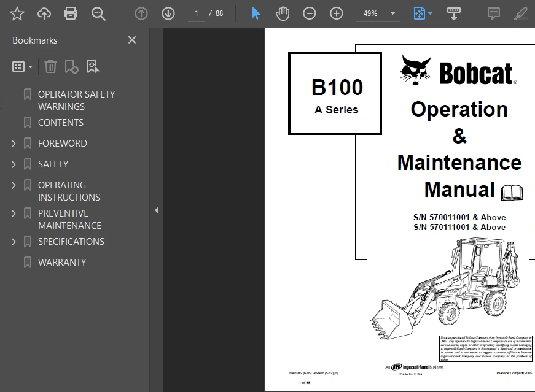Viewport: 535px width, 392px height.
Task: Click the star to favorite this document
Action: 17,13
